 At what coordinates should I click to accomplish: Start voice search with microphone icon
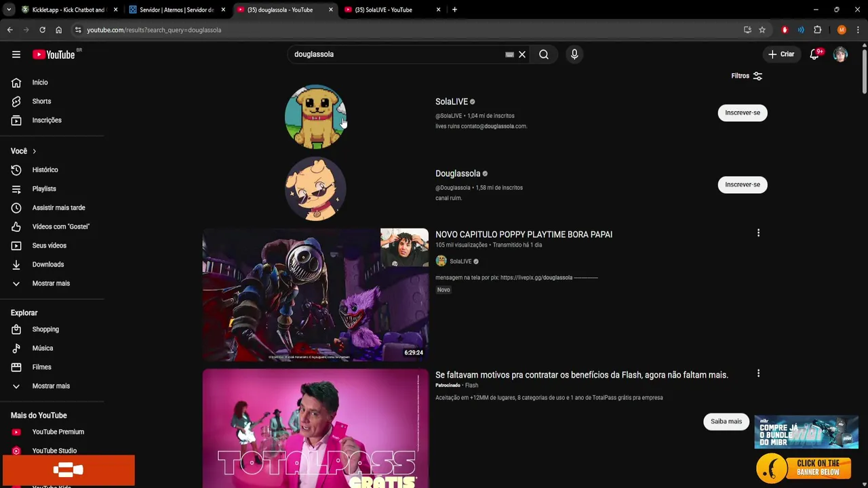574,54
